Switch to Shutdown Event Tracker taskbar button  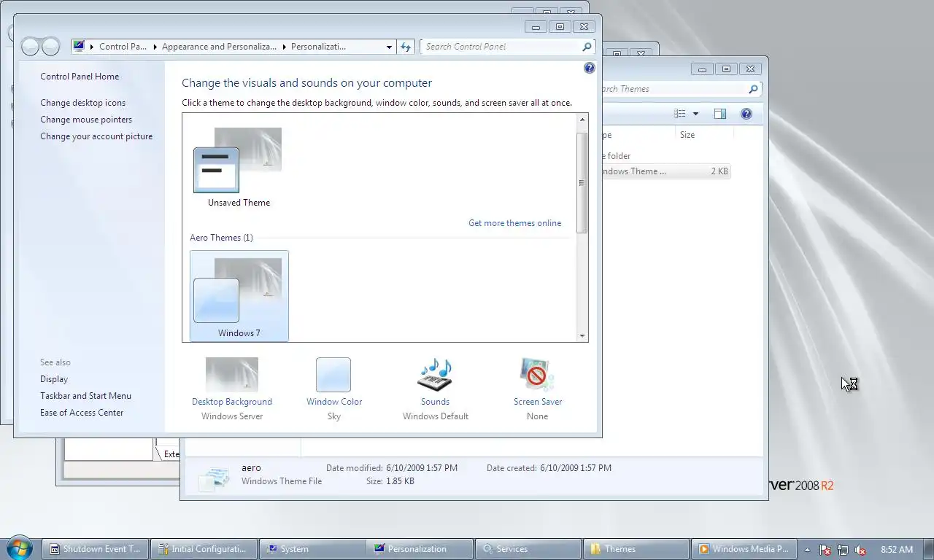pyautogui.click(x=96, y=549)
